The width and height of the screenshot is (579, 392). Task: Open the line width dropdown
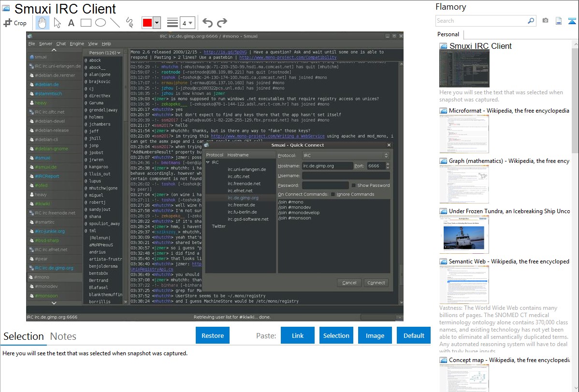[x=188, y=23]
